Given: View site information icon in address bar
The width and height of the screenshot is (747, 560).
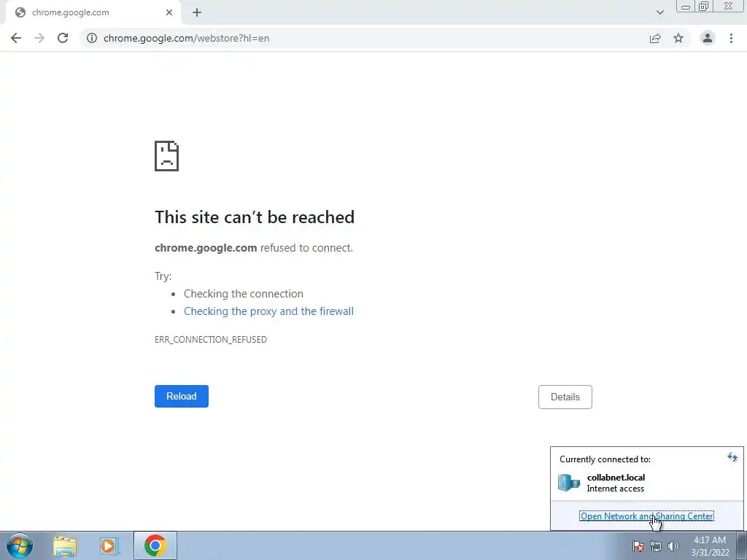Looking at the screenshot, I should (x=92, y=38).
